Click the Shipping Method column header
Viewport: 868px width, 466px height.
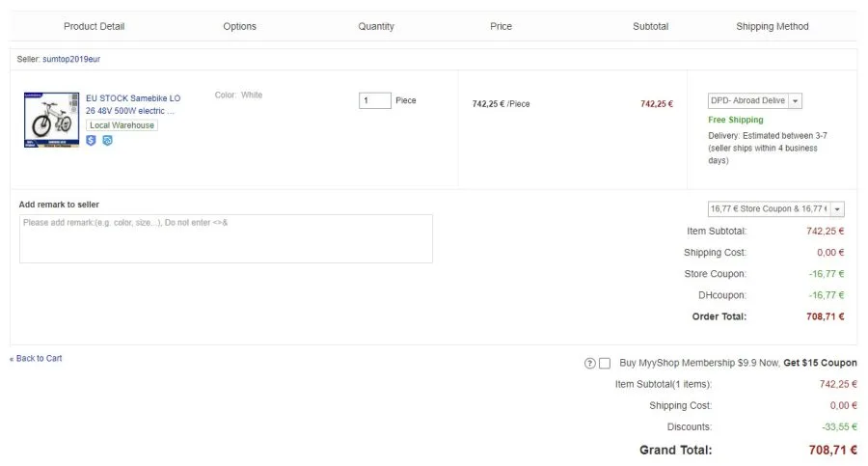tap(772, 26)
